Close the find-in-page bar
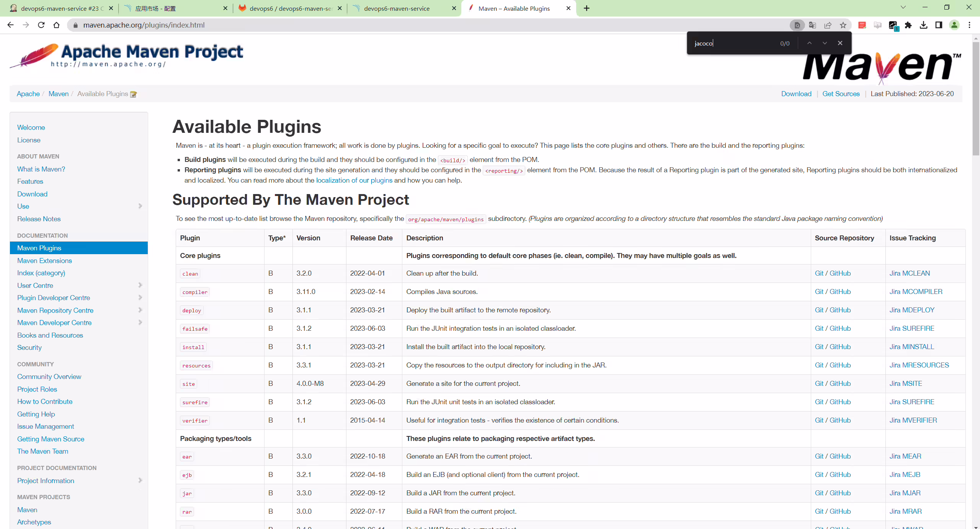The height and width of the screenshot is (529, 980). (x=840, y=43)
